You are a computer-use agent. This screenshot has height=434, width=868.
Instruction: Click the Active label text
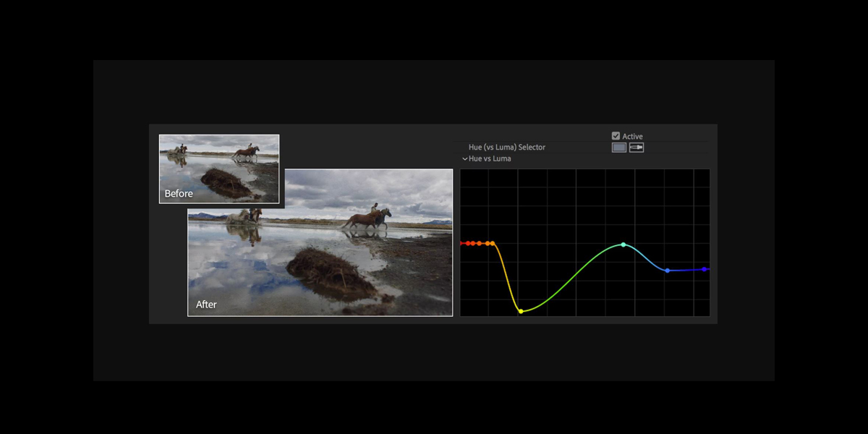point(632,135)
